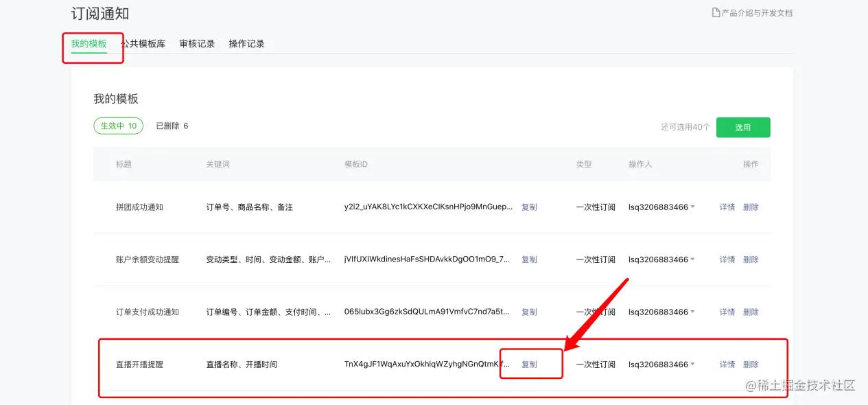Open 详情 for 账户余额变动提醒
Viewport: 868px width, 405px height.
point(727,259)
